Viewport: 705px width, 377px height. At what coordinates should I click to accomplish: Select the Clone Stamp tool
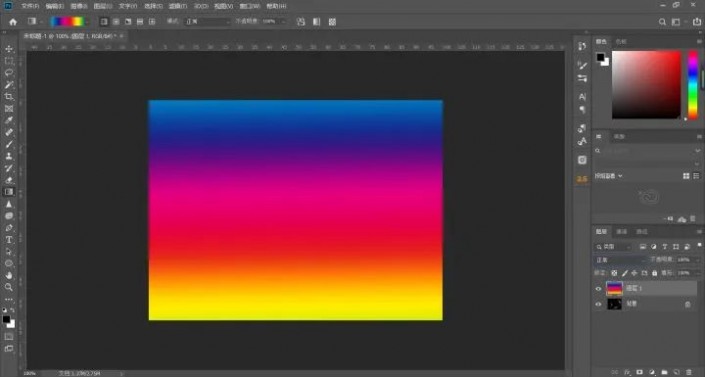9,156
